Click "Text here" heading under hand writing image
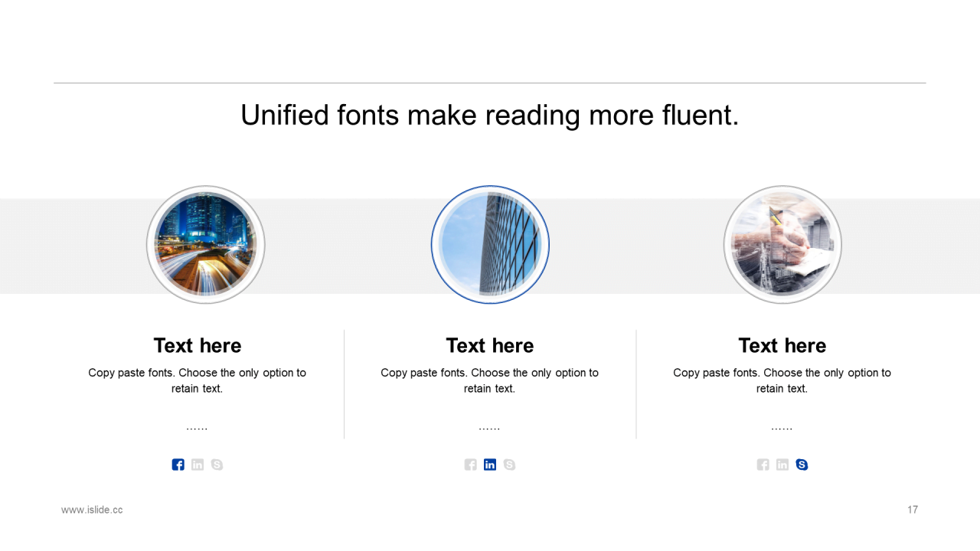Viewport: 980px width, 551px height. tap(782, 346)
